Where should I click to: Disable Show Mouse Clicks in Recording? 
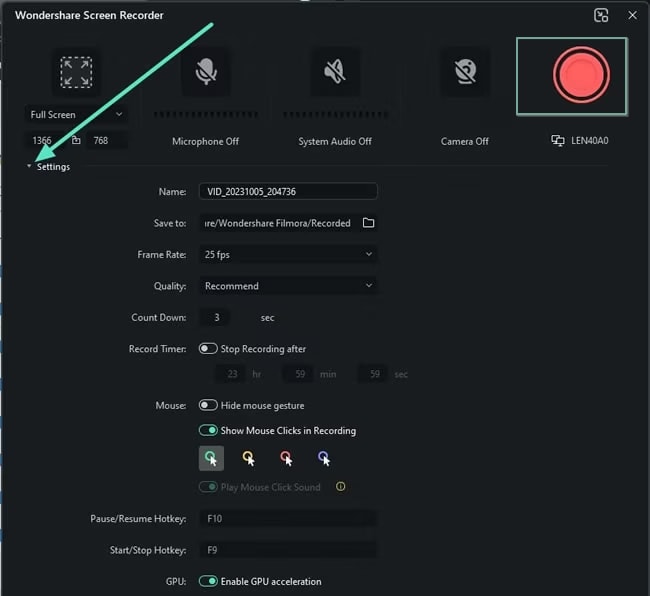coord(208,430)
